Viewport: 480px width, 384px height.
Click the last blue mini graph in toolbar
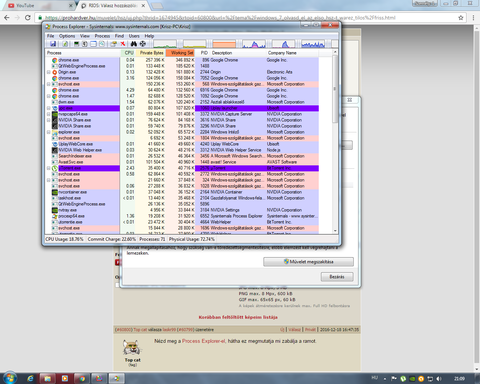[313, 44]
